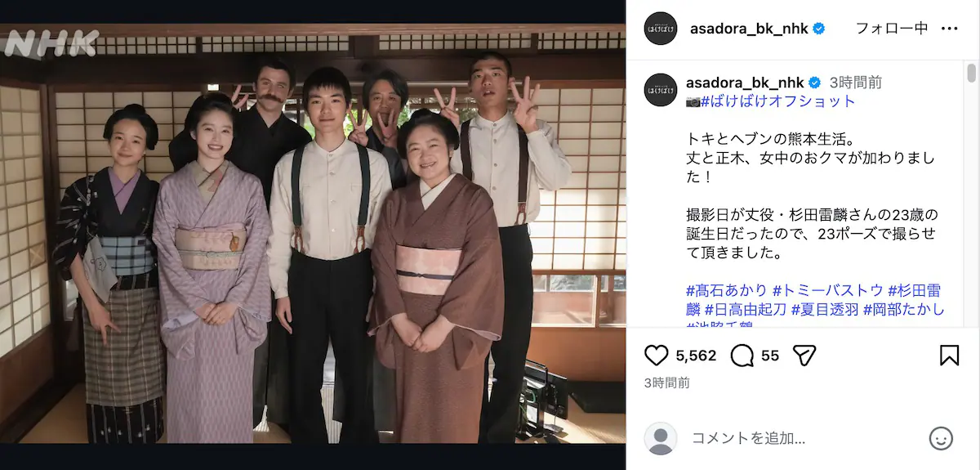View the 5,562 likes list
980x470 pixels.
696,356
